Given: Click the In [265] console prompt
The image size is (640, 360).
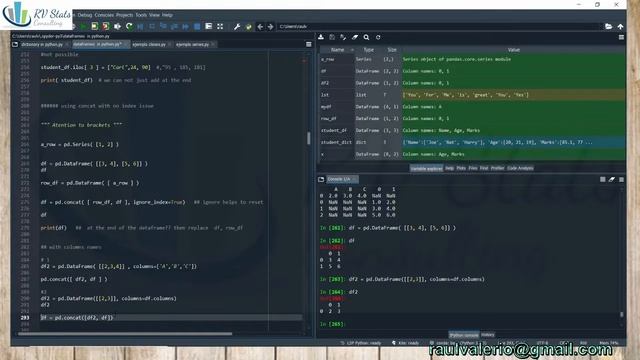Looking at the screenshot, I should [x=333, y=324].
